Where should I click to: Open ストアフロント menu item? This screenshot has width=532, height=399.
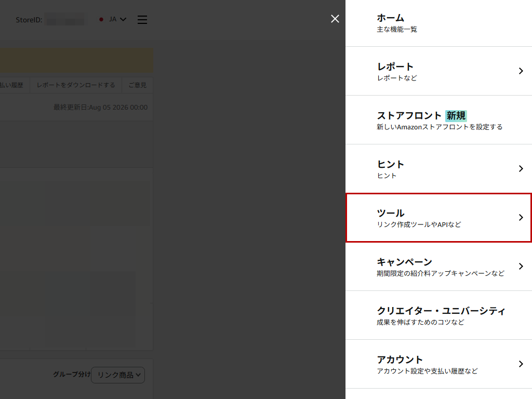pos(438,120)
